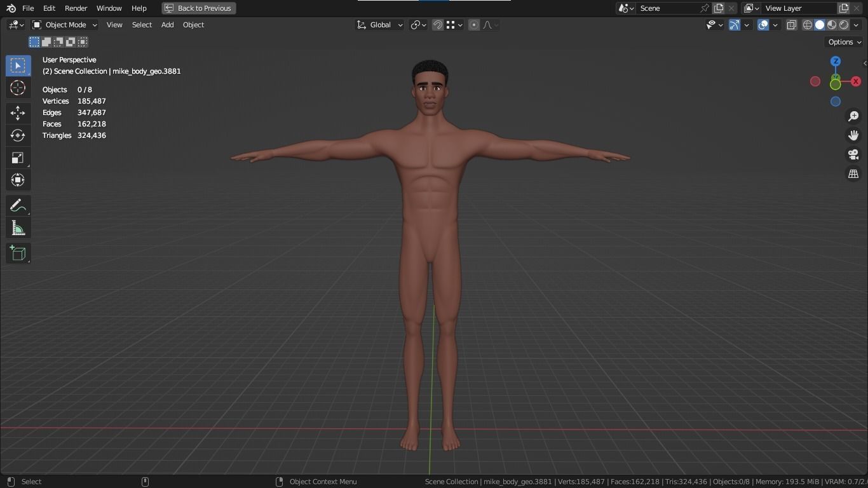The height and width of the screenshot is (488, 868).
Task: Add new View Layer icon
Action: (x=844, y=8)
